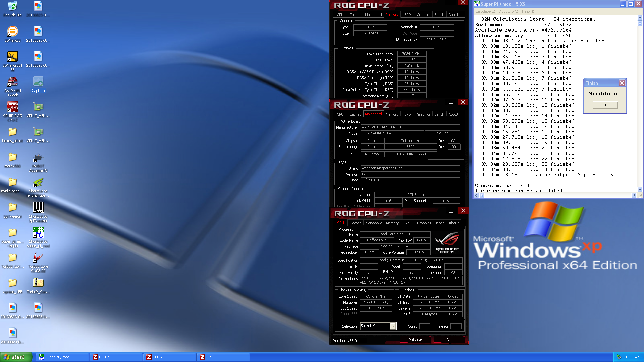This screenshot has width=644, height=362.
Task: Click the Checksum line 5A21C6B4
Action: [502, 185]
